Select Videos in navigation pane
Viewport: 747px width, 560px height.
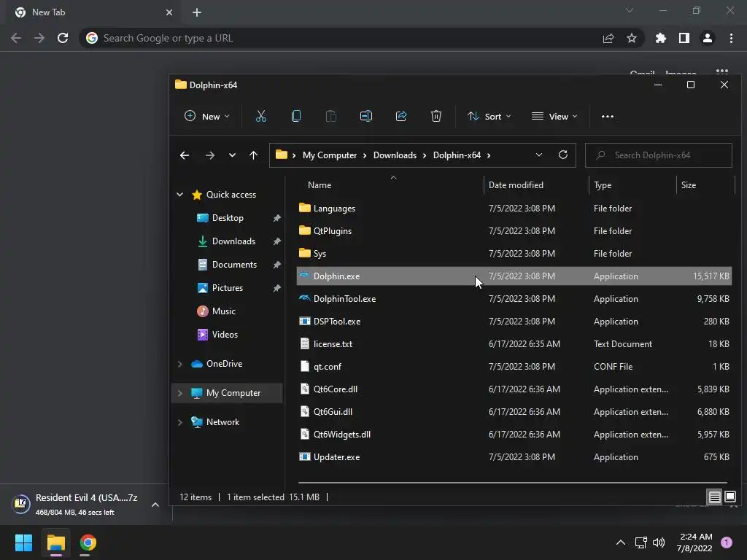pyautogui.click(x=225, y=335)
